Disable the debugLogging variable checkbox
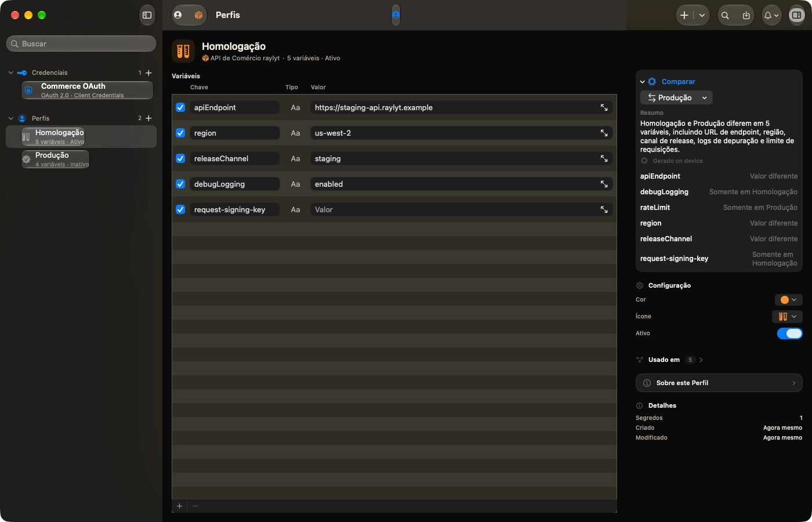This screenshot has height=522, width=812. point(180,184)
